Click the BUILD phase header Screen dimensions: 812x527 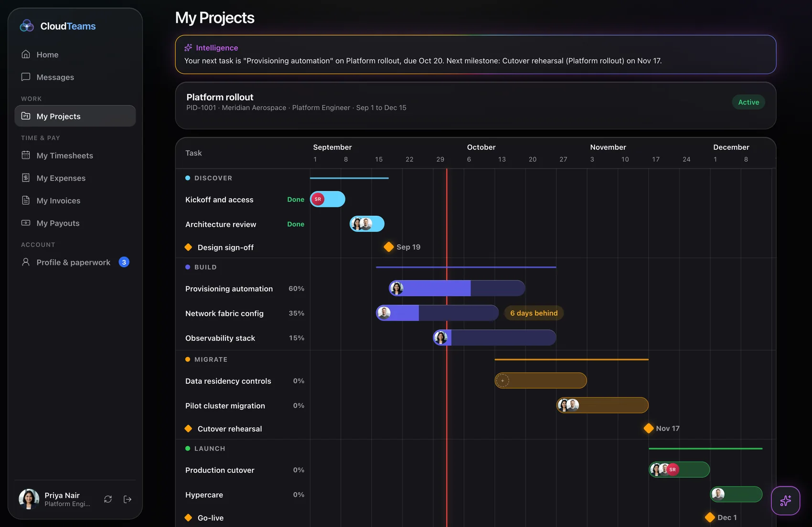pos(201,267)
